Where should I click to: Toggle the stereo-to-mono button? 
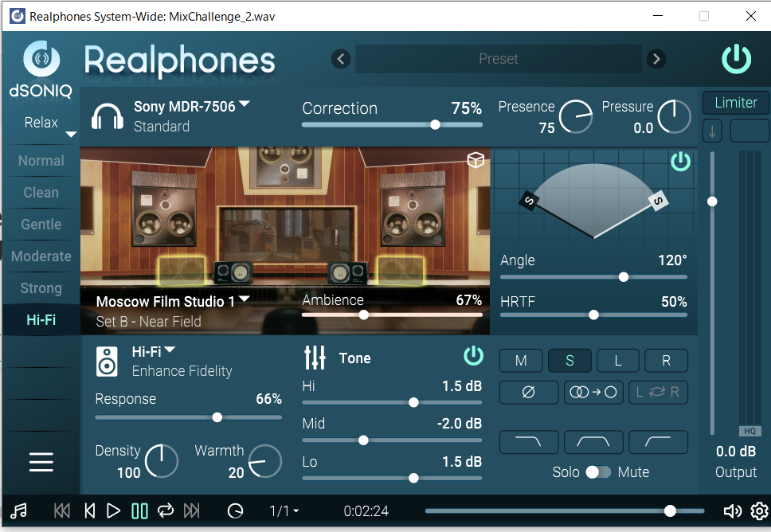pos(593,393)
